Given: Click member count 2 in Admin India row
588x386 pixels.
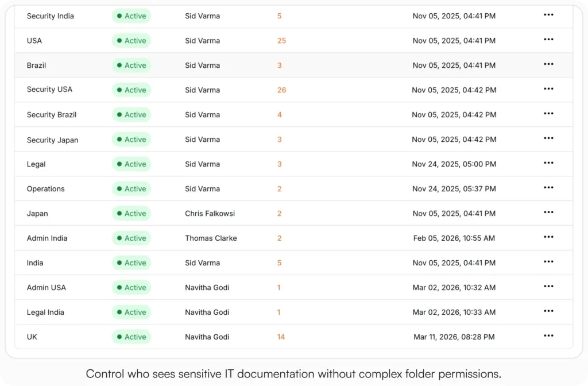Looking at the screenshot, I should pyautogui.click(x=280, y=238).
